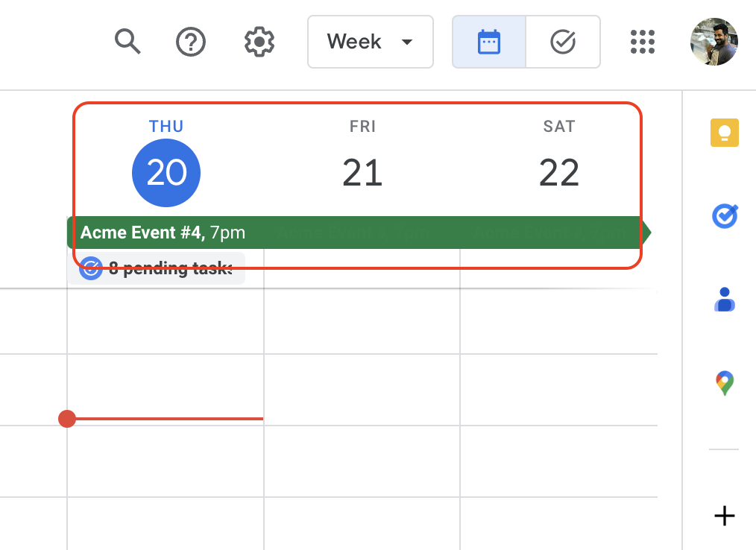The image size is (756, 550).
Task: Open Google Keep in side panel
Action: click(724, 133)
